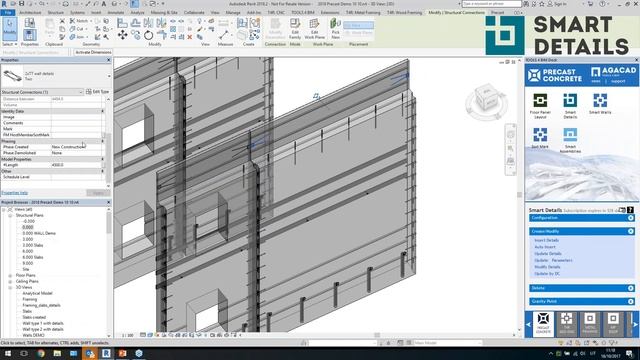The width and height of the screenshot is (640, 360).
Task: Click the search keyword box in title bar
Action: click(491, 4)
